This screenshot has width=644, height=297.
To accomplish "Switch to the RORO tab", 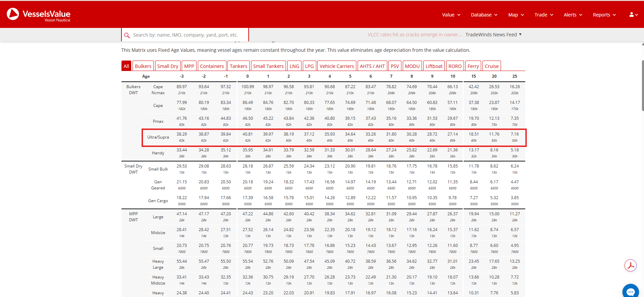I will tap(455, 66).
